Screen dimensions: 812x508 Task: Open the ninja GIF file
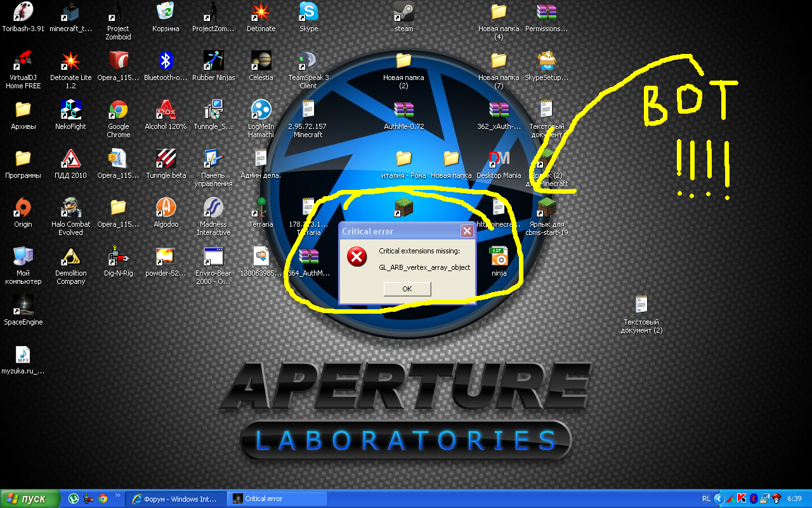499,262
